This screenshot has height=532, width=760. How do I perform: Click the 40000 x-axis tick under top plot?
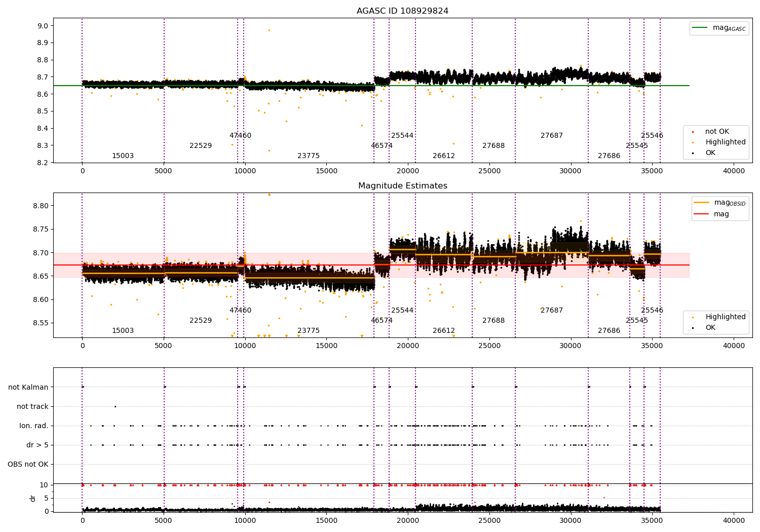[x=734, y=171]
